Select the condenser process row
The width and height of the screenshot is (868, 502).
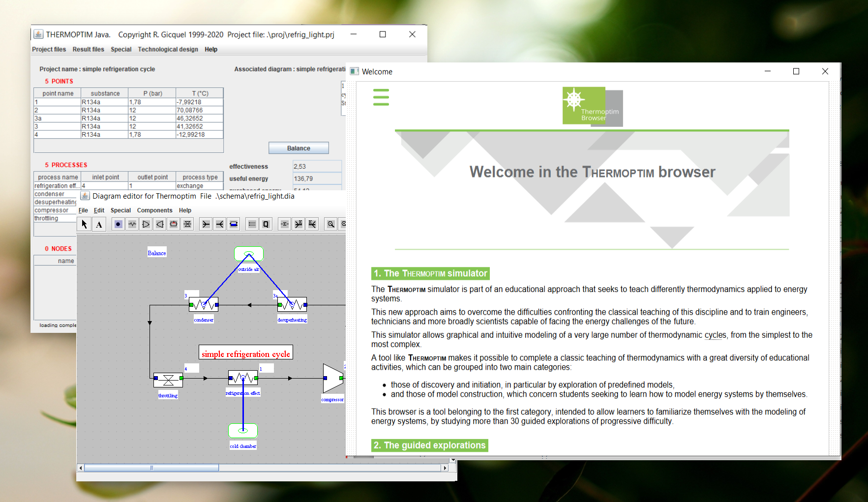tap(55, 194)
